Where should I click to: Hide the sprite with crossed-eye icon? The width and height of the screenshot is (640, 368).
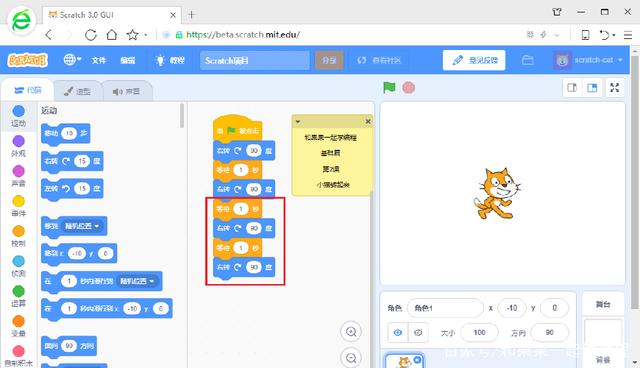[418, 333]
